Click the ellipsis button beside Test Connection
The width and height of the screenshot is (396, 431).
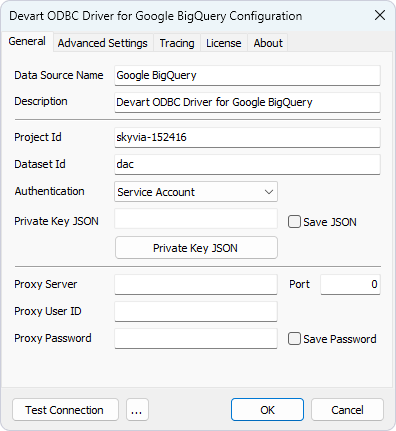tap(137, 410)
